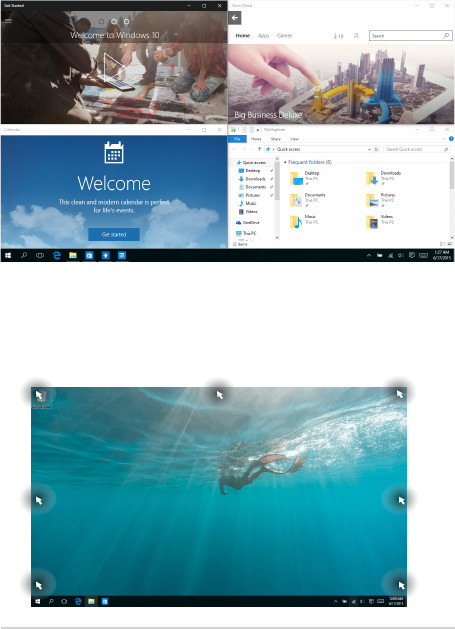Open the File ribbon tab in File Explorer
Viewport: 455px width, 629px height.
click(237, 139)
